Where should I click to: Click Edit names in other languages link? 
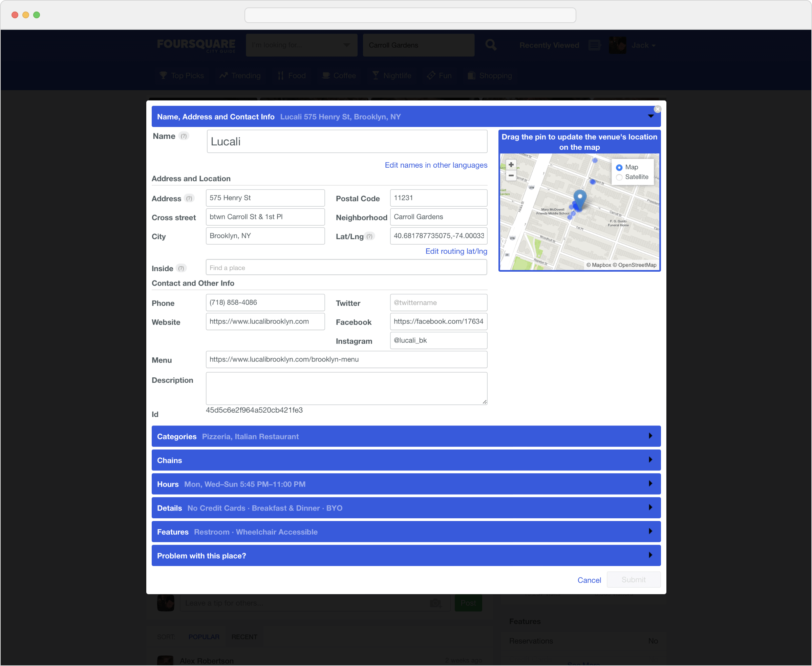(x=435, y=165)
